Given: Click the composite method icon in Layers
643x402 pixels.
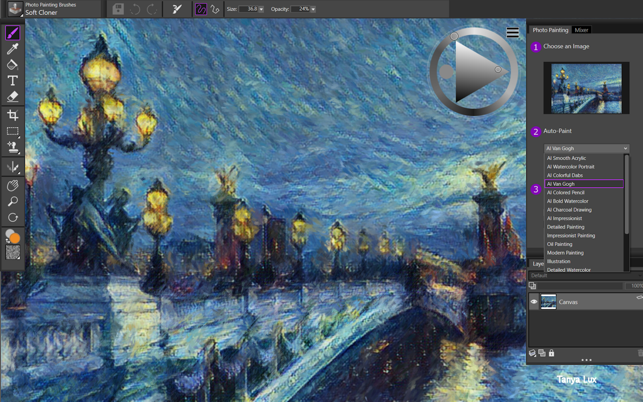Looking at the screenshot, I should (x=533, y=286).
